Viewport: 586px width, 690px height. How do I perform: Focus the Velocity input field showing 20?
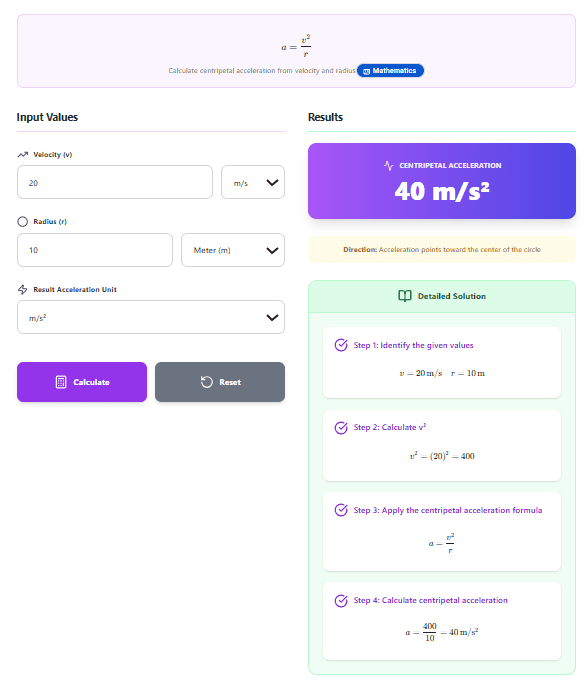pyautogui.click(x=115, y=182)
